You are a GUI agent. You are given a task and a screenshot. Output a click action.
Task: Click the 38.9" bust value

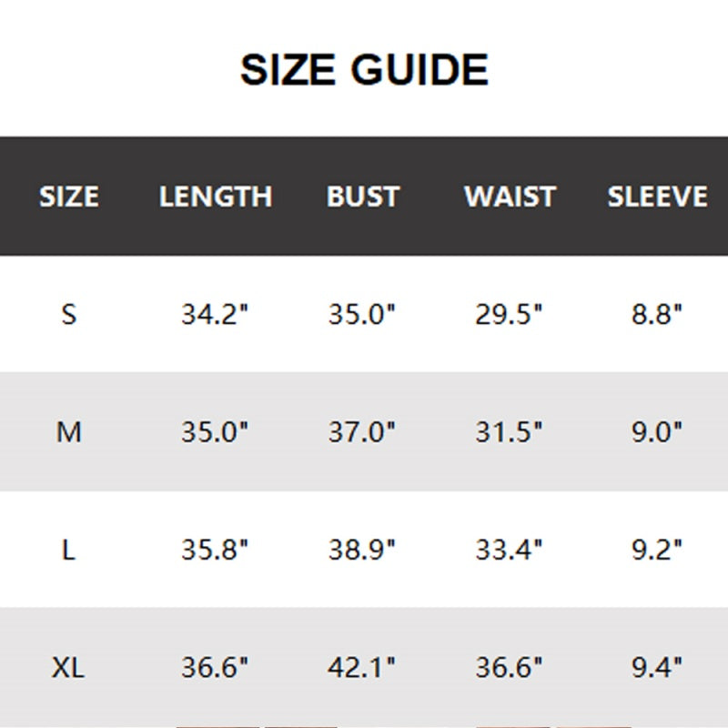(363, 551)
